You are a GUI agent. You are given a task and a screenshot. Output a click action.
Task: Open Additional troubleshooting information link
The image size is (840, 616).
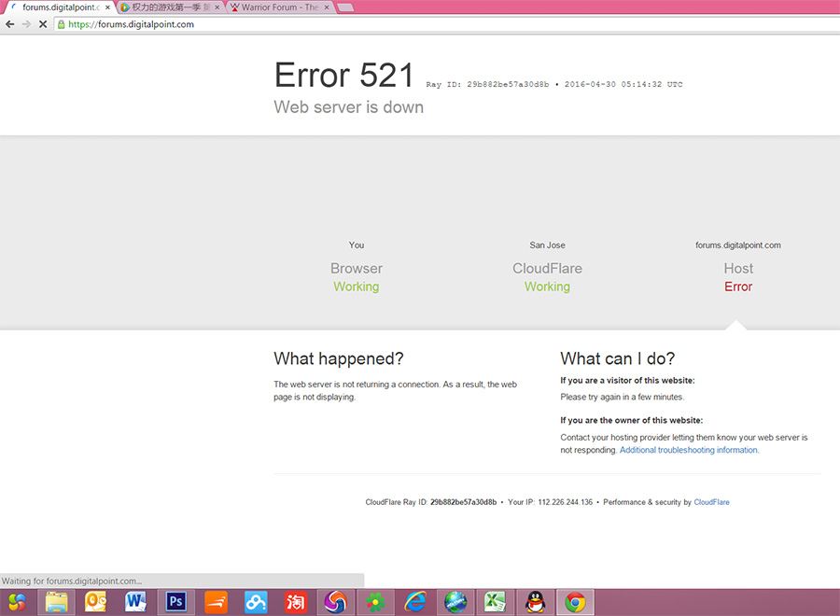click(x=689, y=450)
